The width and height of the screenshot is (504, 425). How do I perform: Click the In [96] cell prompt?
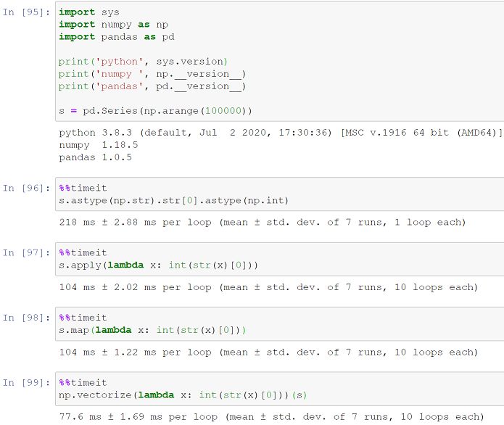[26, 188]
